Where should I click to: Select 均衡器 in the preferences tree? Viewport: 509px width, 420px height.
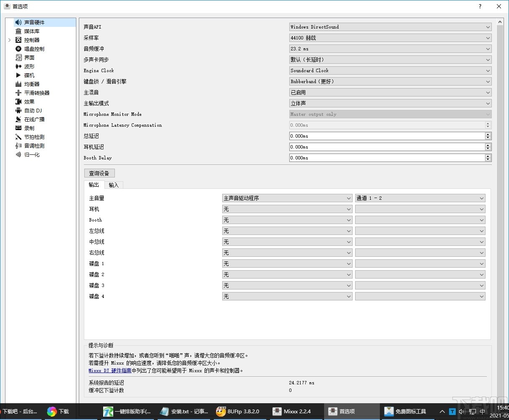(x=32, y=84)
